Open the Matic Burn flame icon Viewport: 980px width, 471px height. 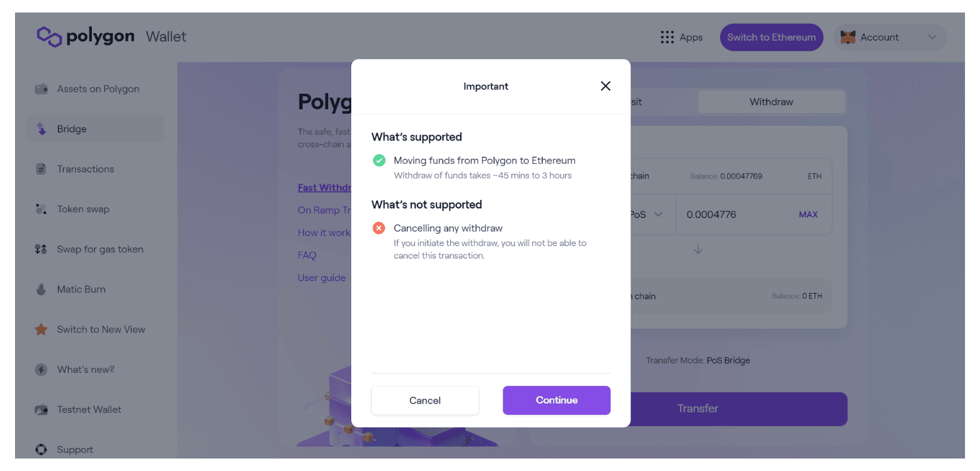[x=41, y=289]
